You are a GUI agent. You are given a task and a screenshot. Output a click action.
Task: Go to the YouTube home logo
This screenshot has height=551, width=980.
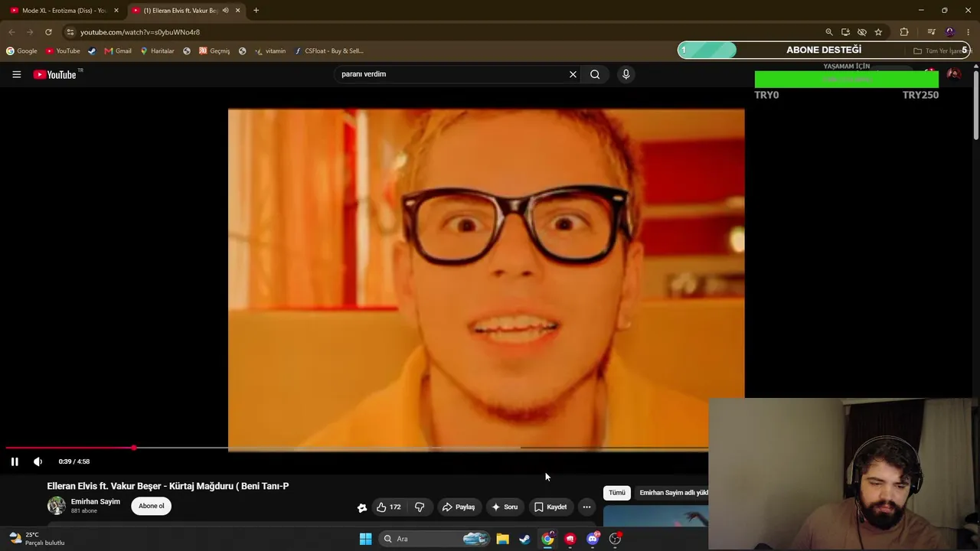coord(55,74)
